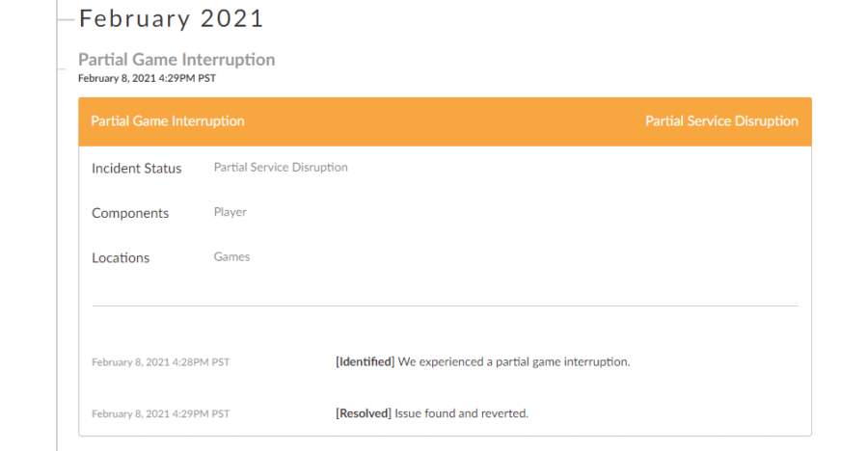
Task: Select the Incident Status field label
Action: pos(137,169)
